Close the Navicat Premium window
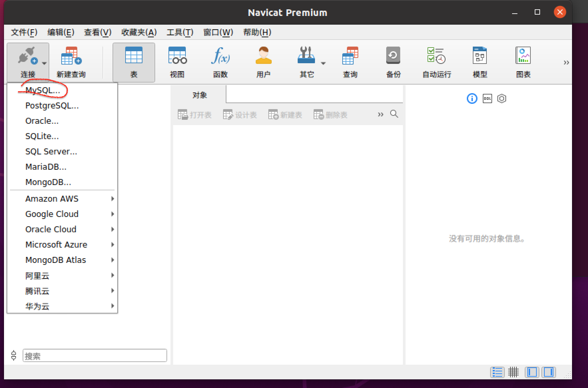Viewport: 588px width, 388px height. coord(560,12)
